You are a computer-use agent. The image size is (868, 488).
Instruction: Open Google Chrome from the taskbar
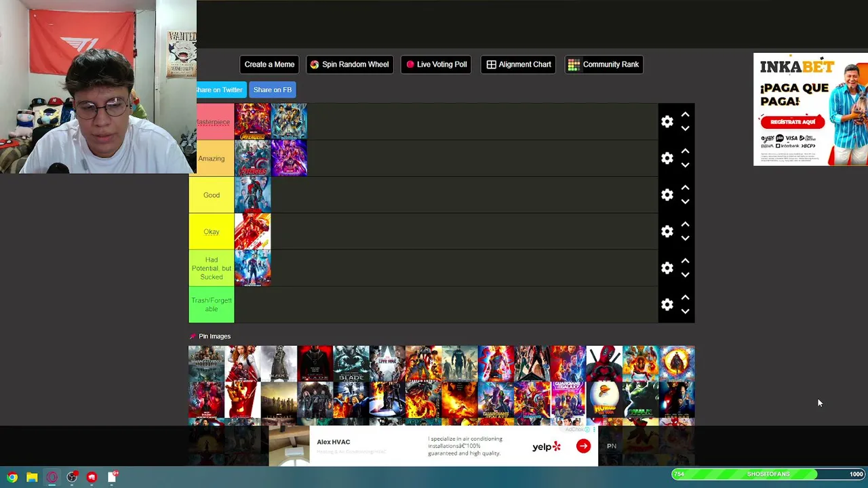coord(12,477)
